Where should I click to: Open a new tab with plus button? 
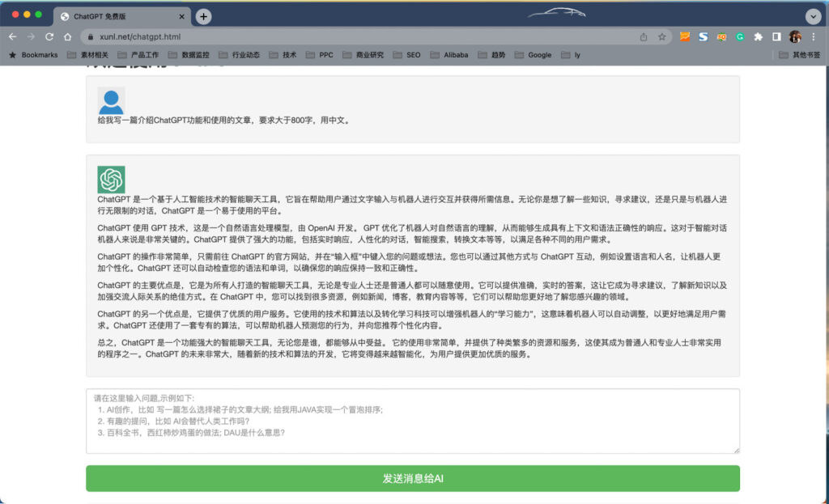click(203, 17)
